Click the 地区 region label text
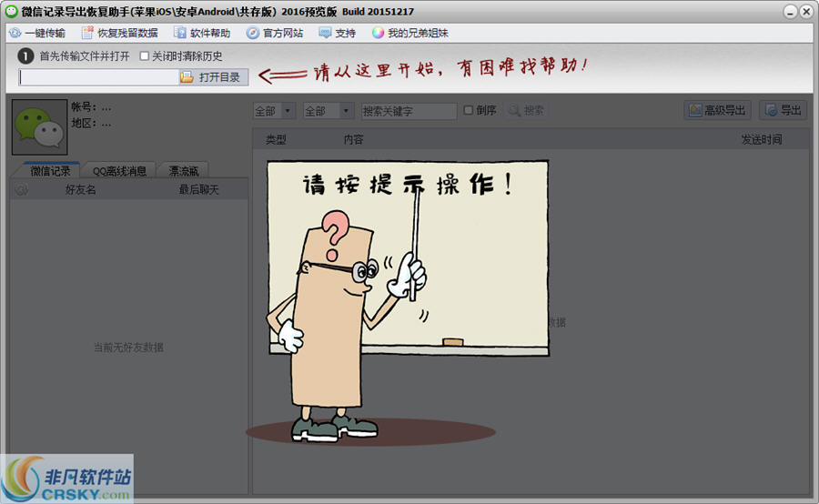The width and height of the screenshot is (819, 504). 84,123
